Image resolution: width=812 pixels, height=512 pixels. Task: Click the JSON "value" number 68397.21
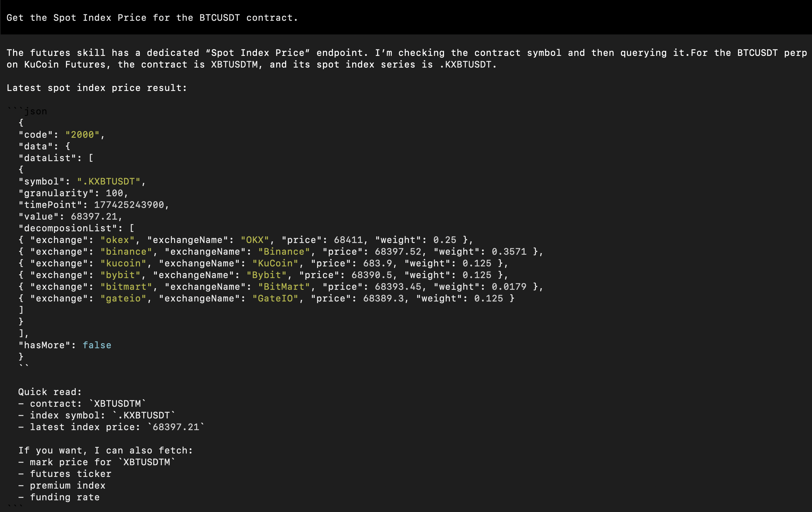coord(94,217)
